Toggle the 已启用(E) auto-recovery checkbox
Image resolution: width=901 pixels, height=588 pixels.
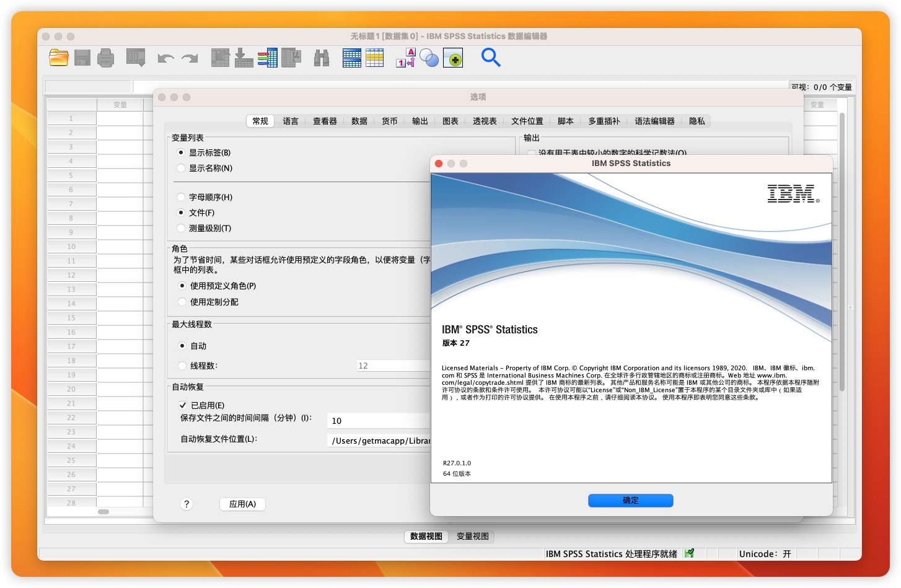183,405
